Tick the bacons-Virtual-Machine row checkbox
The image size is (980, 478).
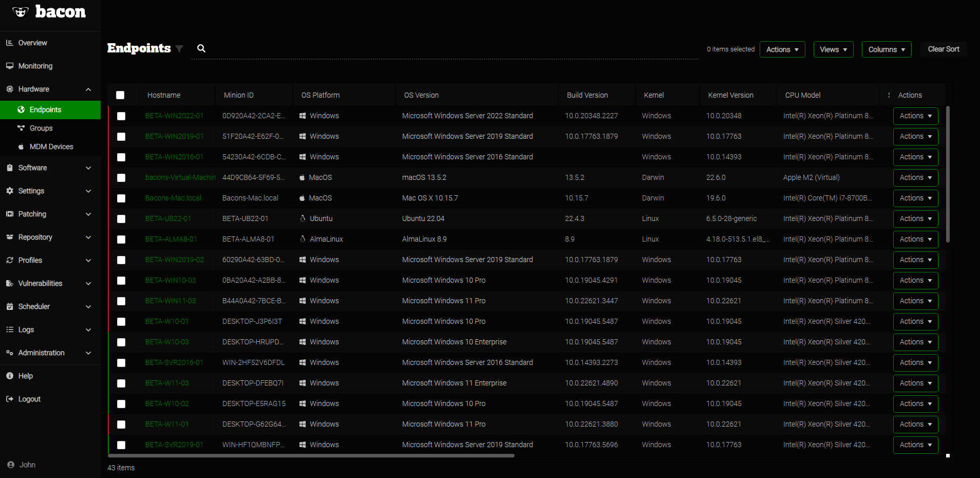coord(121,178)
